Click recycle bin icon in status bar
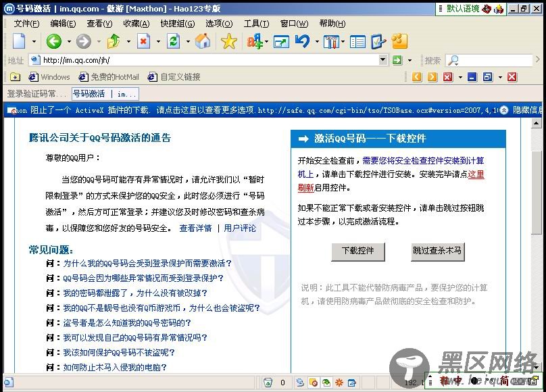The width and height of the screenshot is (546, 392). tap(268, 383)
